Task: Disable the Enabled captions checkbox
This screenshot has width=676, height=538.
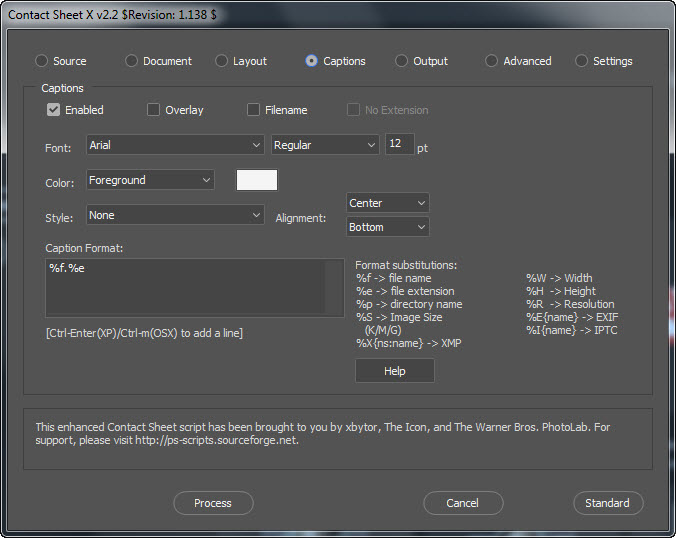Action: coord(54,110)
